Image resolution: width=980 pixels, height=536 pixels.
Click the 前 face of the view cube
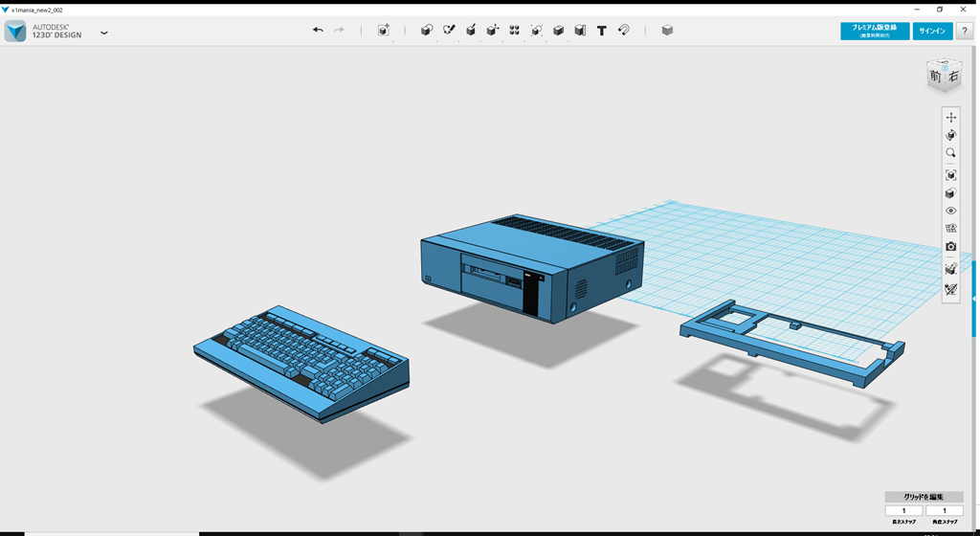(936, 76)
